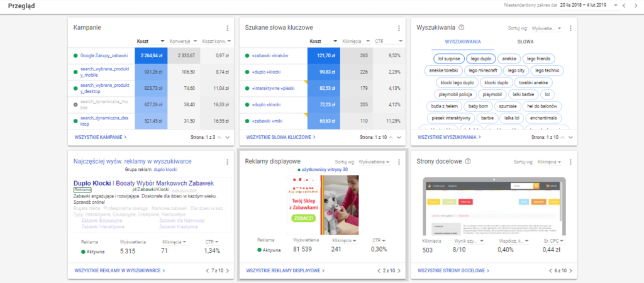Open the Wyszukiwania card three-dot menu
Screen dimensions: 644x283
tap(570, 28)
